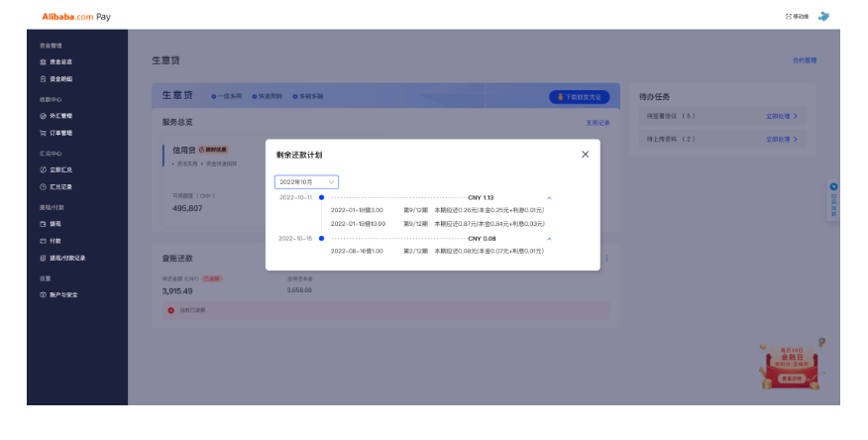Open 汇兑记录 in sidebar
868x440 pixels.
pos(60,187)
